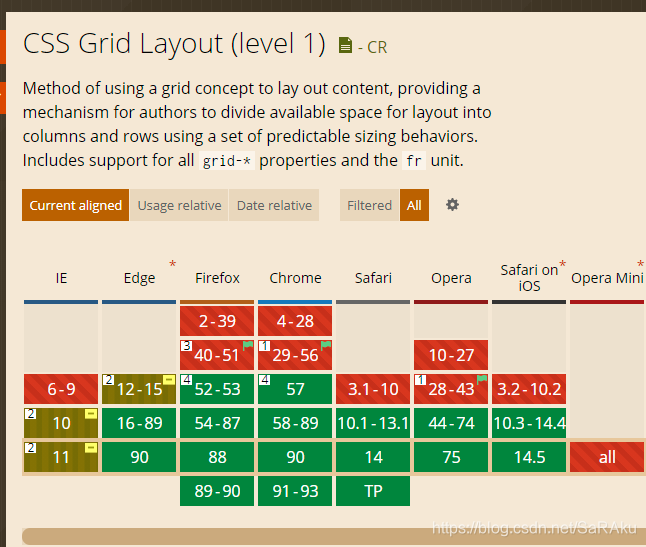
Task: Click the IE 6-9 cell
Action: (x=61, y=389)
